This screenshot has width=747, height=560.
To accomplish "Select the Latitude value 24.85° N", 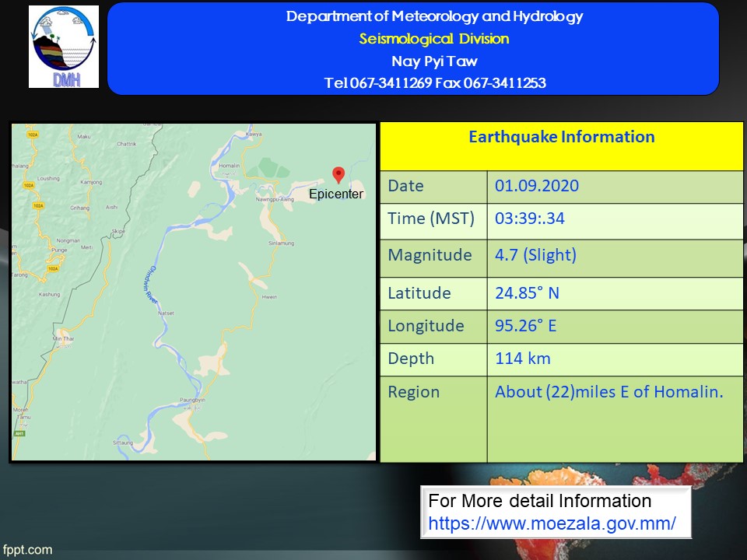I will point(527,293).
